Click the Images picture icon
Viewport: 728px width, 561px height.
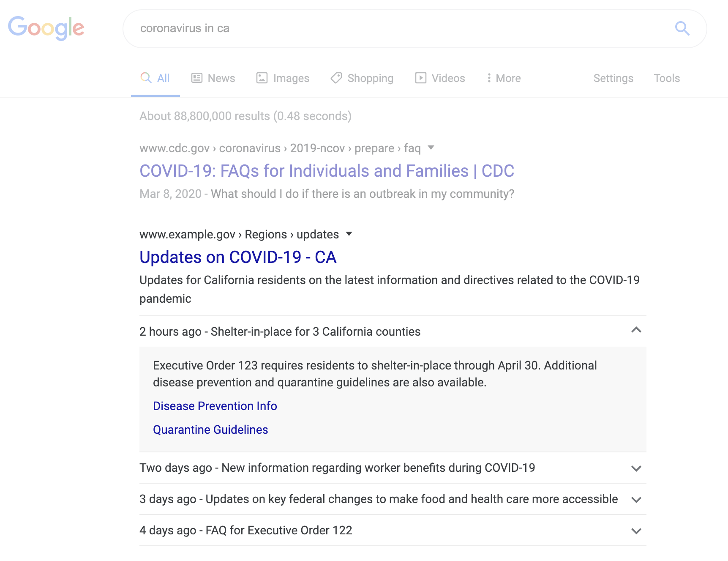coord(262,78)
